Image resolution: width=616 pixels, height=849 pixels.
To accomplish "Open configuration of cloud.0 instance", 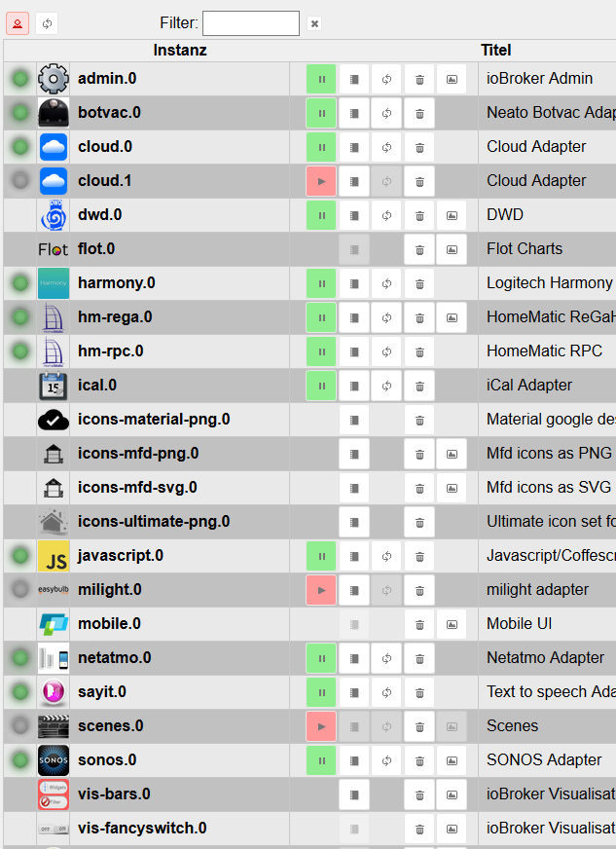I will (354, 147).
